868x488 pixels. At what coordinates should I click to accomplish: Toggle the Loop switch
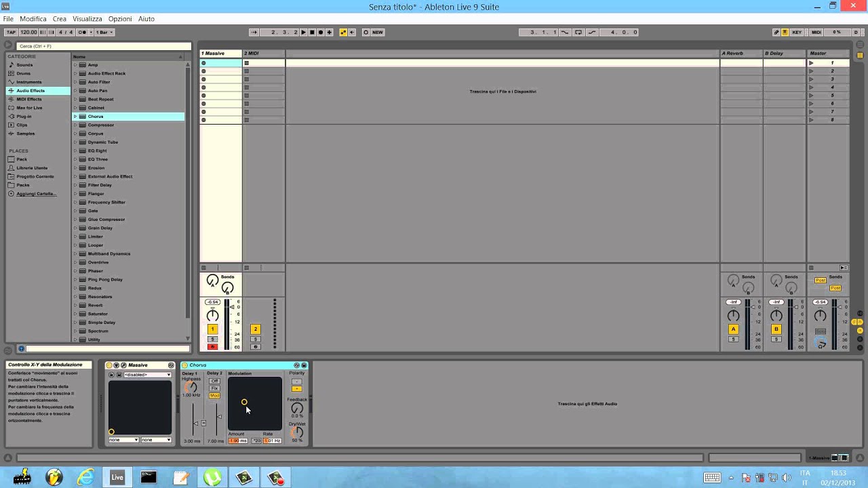tap(578, 32)
